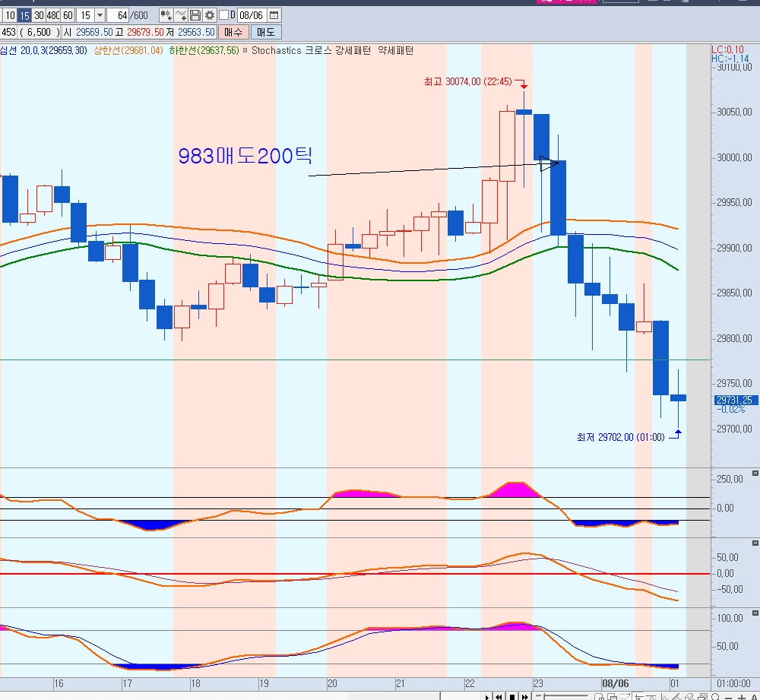This screenshot has height=700, width=760.
Task: Click the 01:00:00 time display on axis
Action: 734,683
